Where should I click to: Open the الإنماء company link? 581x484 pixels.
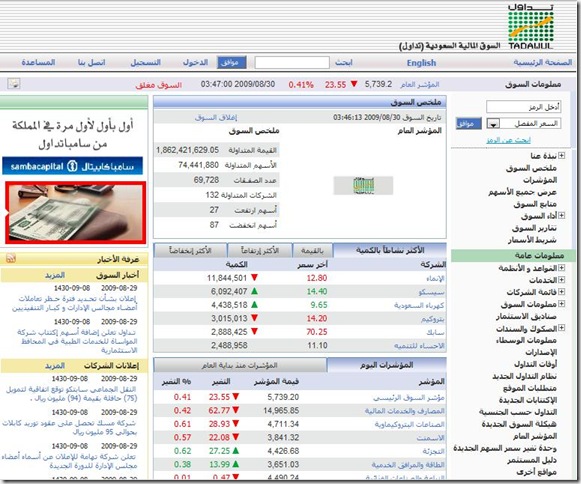435,278
